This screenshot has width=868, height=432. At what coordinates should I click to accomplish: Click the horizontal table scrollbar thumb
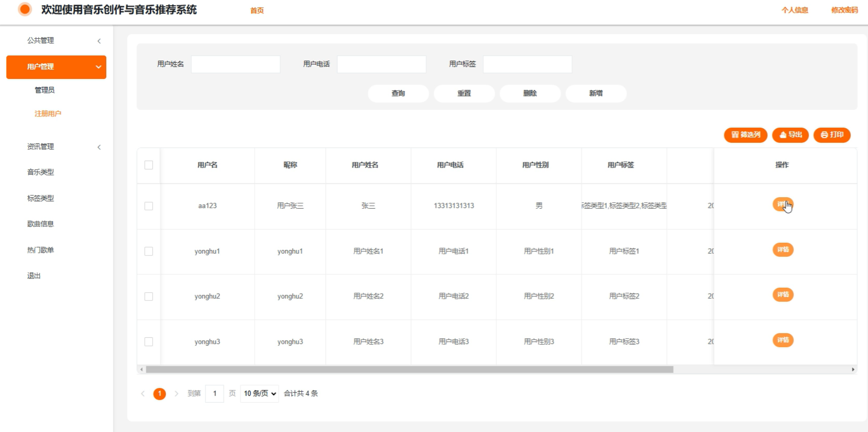tap(410, 369)
